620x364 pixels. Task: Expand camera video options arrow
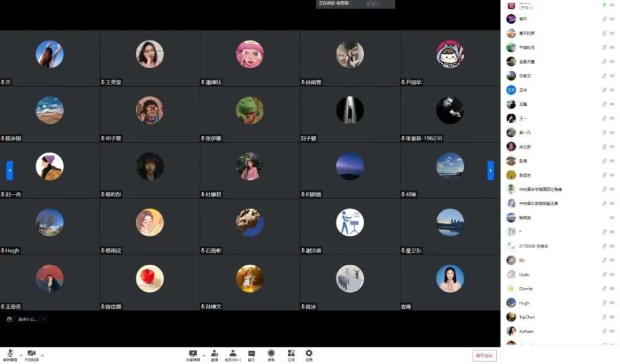pyautogui.click(x=42, y=355)
